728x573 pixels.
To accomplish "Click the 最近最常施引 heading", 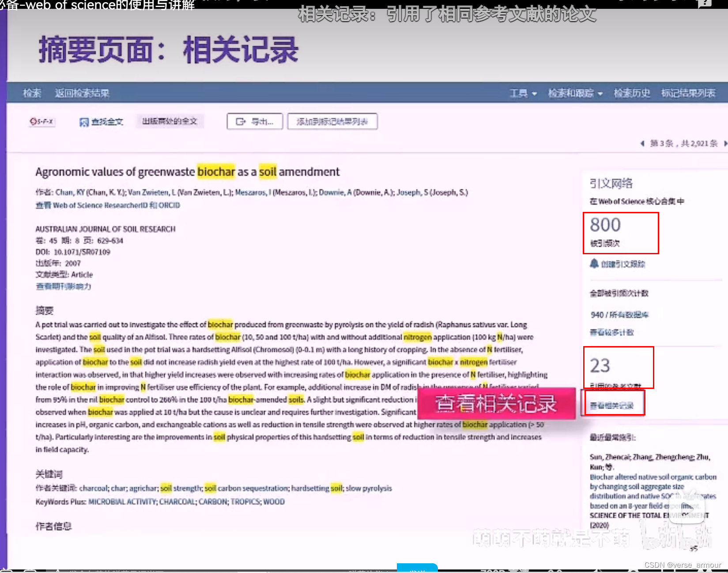I will pyautogui.click(x=613, y=438).
